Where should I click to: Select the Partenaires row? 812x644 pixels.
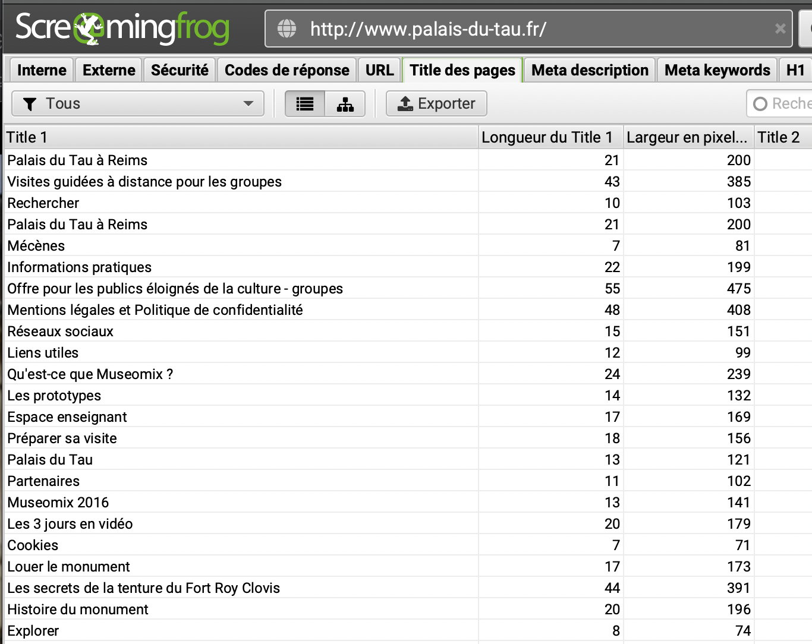[x=408, y=481]
